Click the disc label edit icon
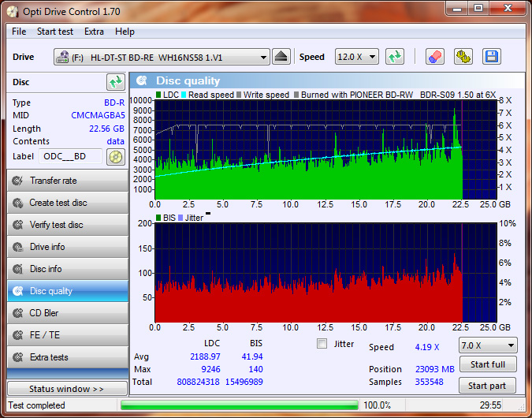The width and height of the screenshot is (532, 418). 116,156
